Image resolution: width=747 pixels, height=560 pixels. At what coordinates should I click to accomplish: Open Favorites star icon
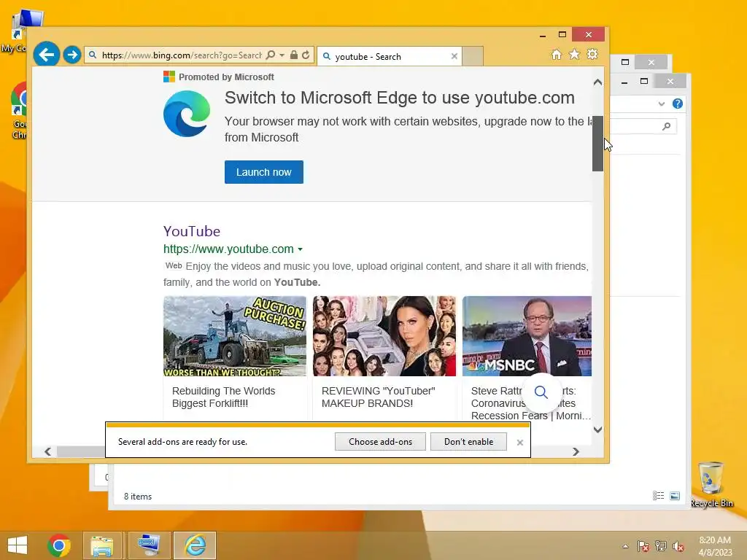click(575, 54)
